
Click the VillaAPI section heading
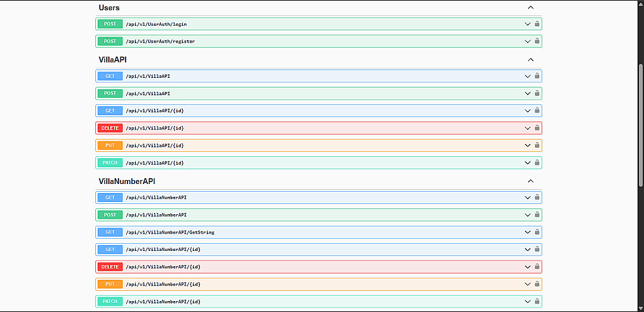(113, 60)
